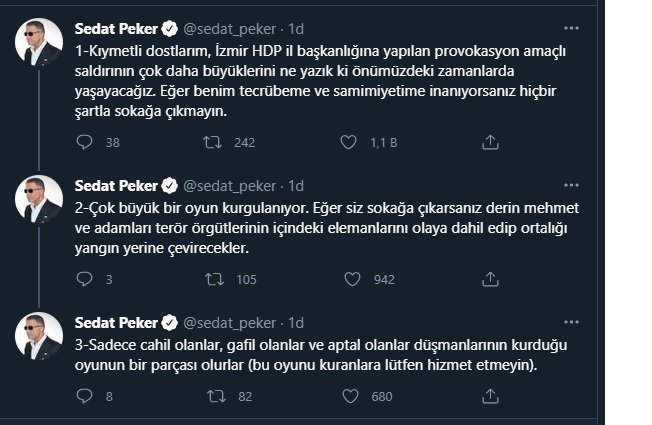Retweet the tweet with 105 retweets

coord(214,279)
